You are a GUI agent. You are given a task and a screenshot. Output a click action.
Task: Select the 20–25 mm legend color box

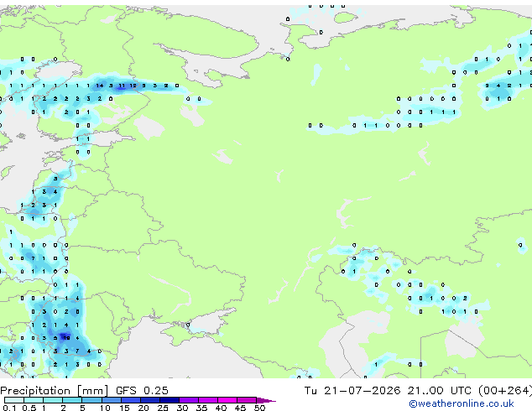click(x=150, y=400)
